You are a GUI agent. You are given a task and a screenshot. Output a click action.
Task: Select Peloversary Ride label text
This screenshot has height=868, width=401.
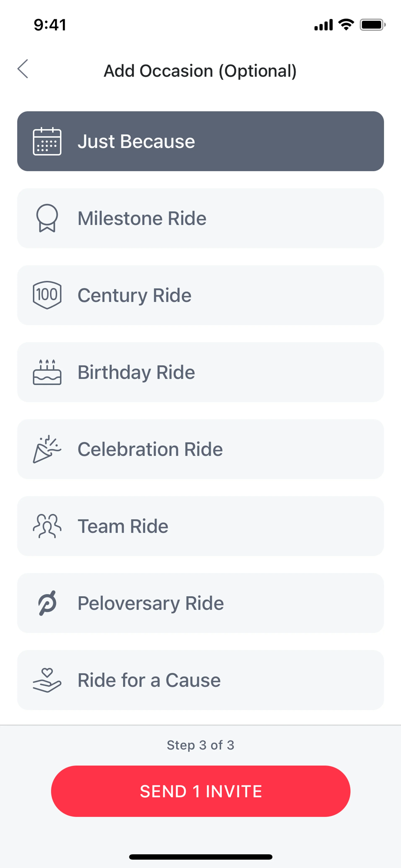(x=151, y=603)
